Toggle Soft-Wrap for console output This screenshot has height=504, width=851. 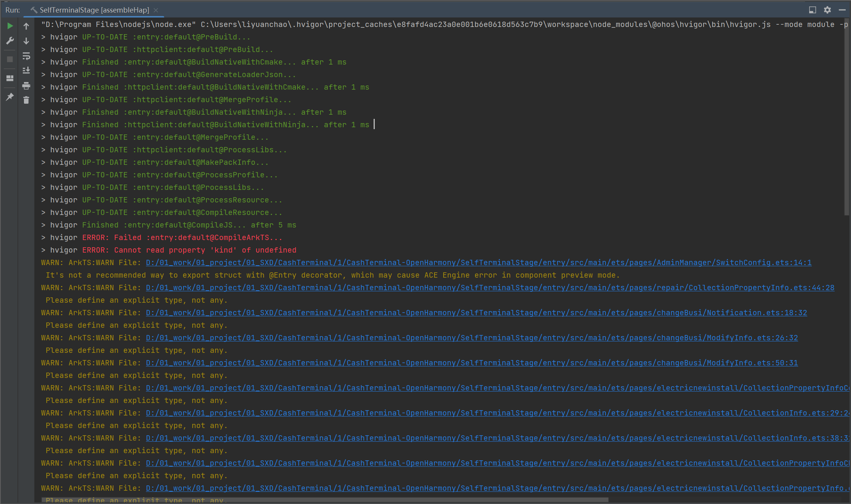26,56
